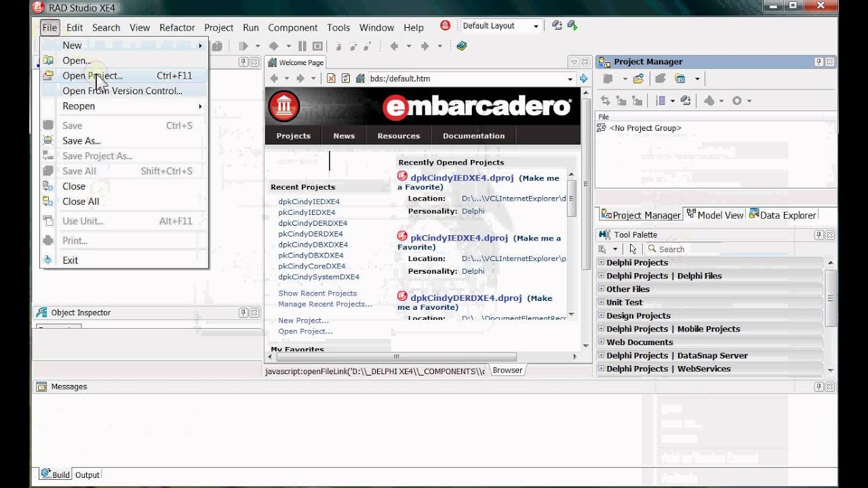868x488 pixels.
Task: Click the Sort list icon in Project Manager
Action: pyautogui.click(x=660, y=100)
